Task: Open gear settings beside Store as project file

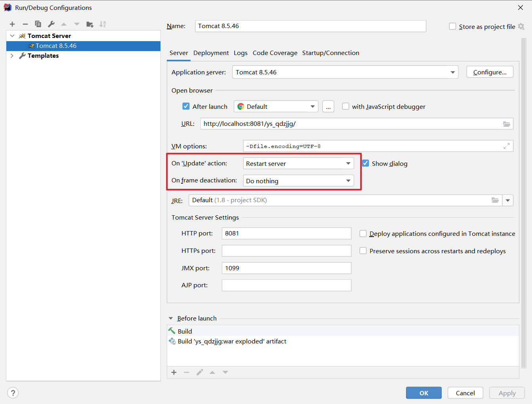Action: 521,27
